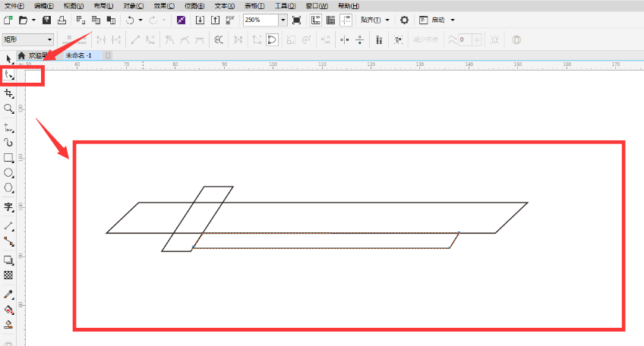Open the 对象(C) menu
Viewport: 644px width, 346px height.
click(x=134, y=6)
